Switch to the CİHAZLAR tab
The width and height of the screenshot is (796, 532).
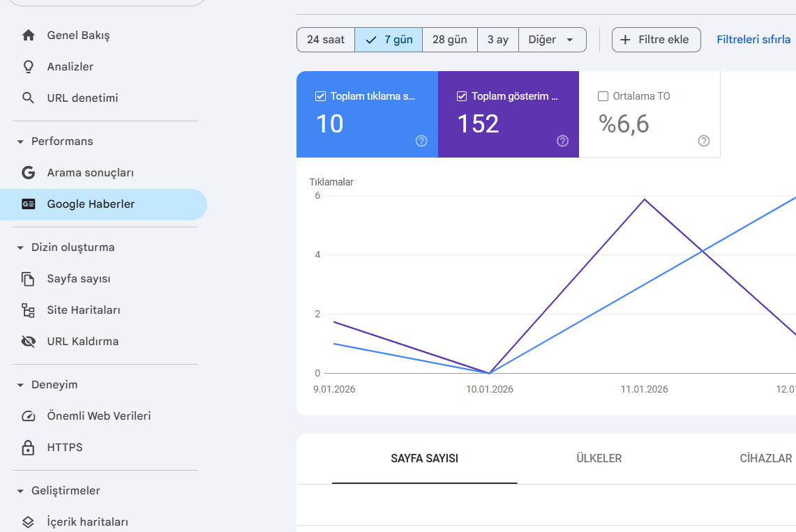tap(765, 459)
